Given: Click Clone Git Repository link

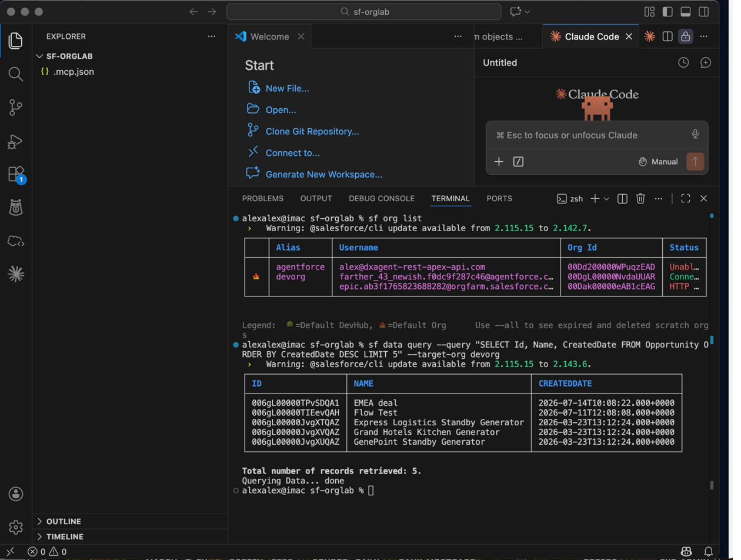Looking at the screenshot, I should [312, 132].
